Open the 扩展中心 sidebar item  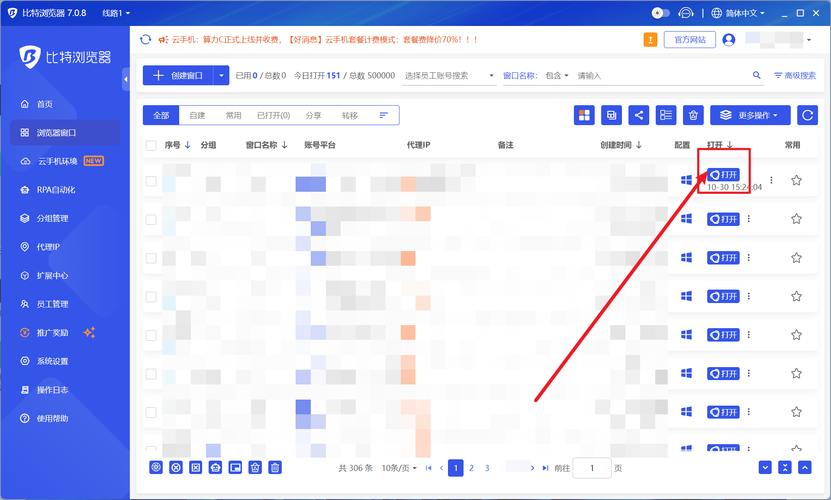tap(52, 275)
